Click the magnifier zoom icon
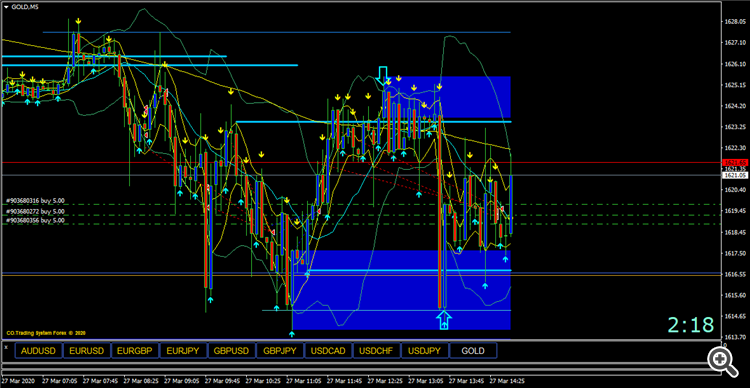Image resolution: width=750 pixels, height=388 pixels. (x=722, y=360)
